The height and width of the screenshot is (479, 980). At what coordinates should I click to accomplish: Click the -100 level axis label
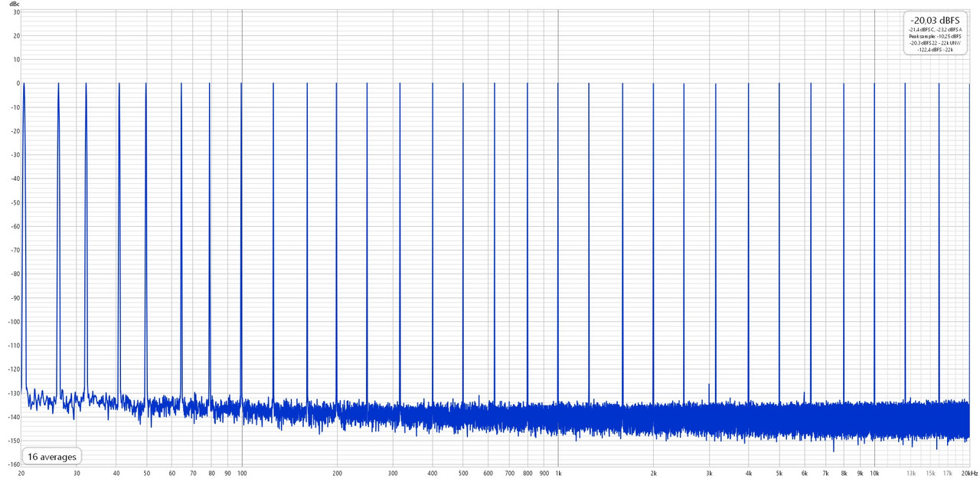[x=14, y=321]
